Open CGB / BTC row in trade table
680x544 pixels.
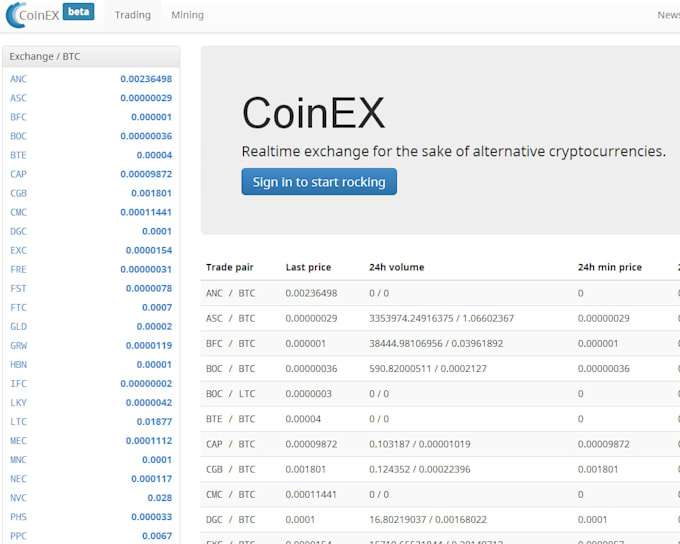440,469
